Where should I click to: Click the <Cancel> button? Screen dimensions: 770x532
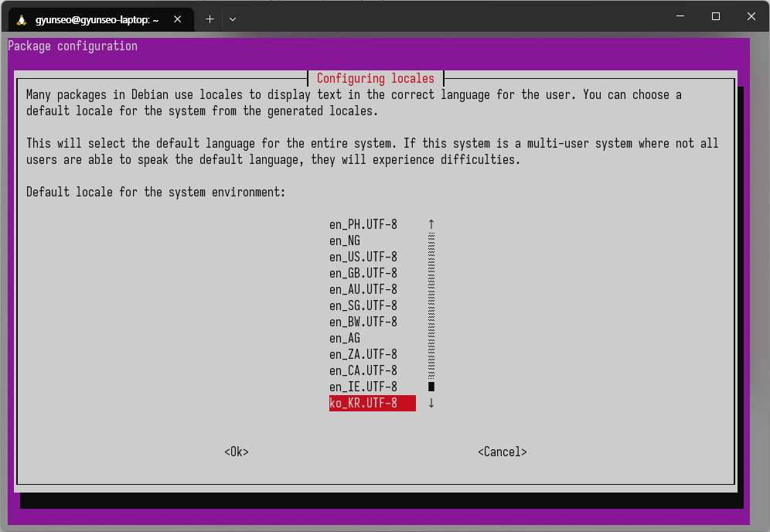[502, 452]
